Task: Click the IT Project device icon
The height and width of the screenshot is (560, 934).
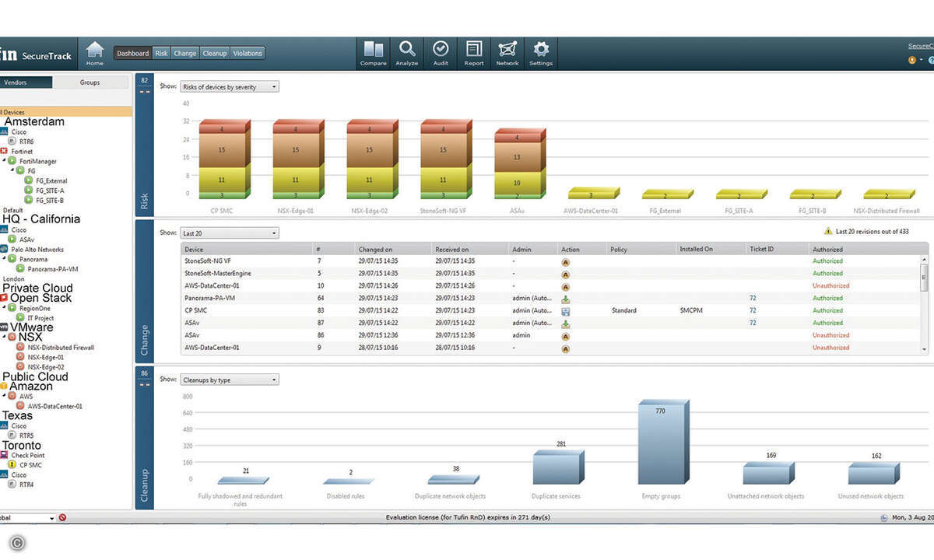Action: pos(20,317)
